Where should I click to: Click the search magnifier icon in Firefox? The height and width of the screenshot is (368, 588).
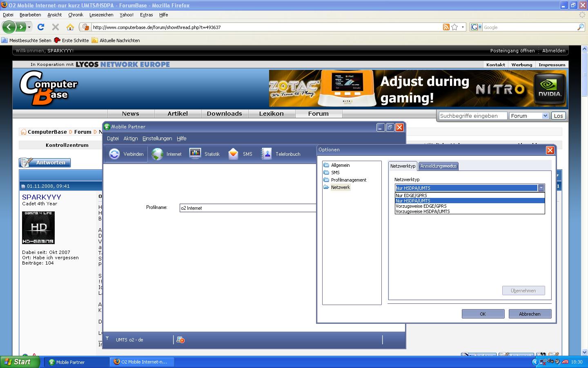tap(581, 27)
